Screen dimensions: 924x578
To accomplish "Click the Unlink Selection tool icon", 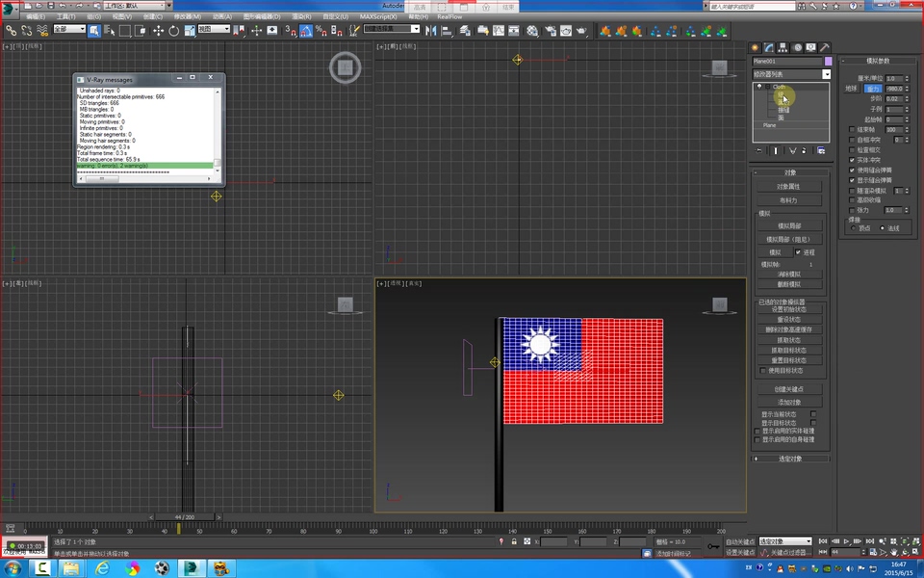I will coord(27,31).
